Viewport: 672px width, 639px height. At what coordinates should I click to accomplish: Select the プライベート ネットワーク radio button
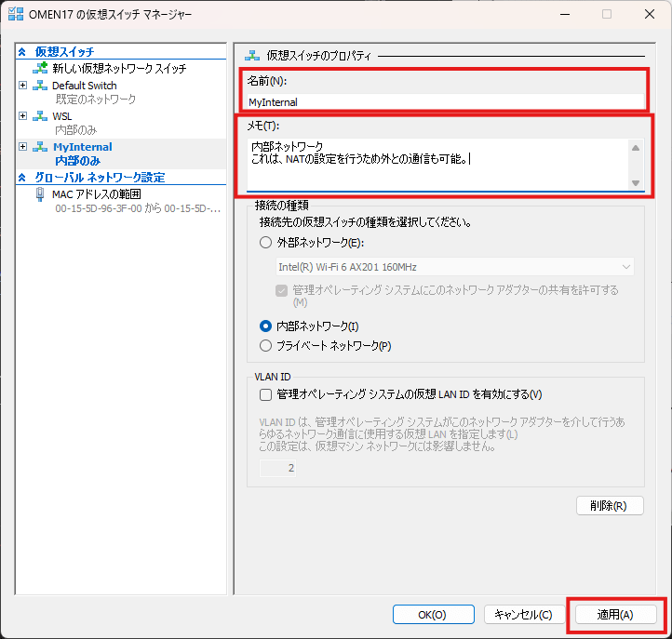pyautogui.click(x=265, y=346)
